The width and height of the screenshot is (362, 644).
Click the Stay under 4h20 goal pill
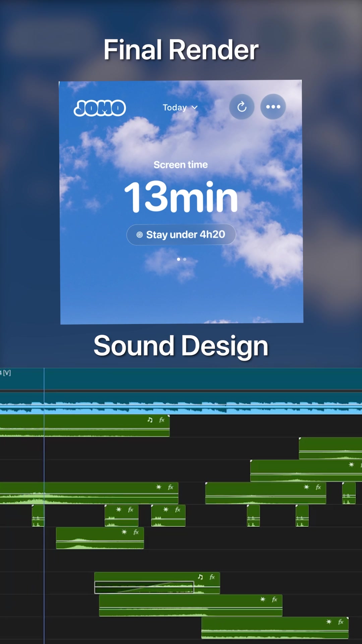click(181, 234)
